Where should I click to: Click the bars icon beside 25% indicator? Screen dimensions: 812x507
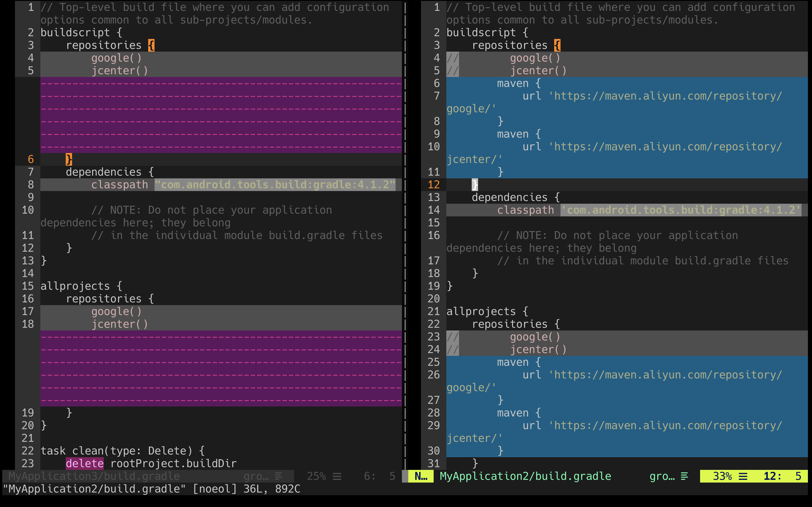coord(337,476)
